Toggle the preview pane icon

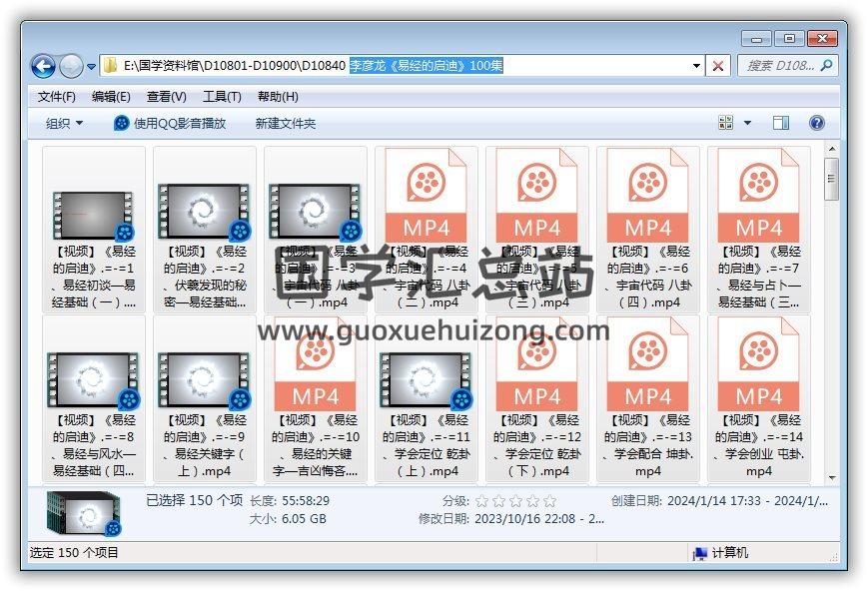pyautogui.click(x=781, y=123)
